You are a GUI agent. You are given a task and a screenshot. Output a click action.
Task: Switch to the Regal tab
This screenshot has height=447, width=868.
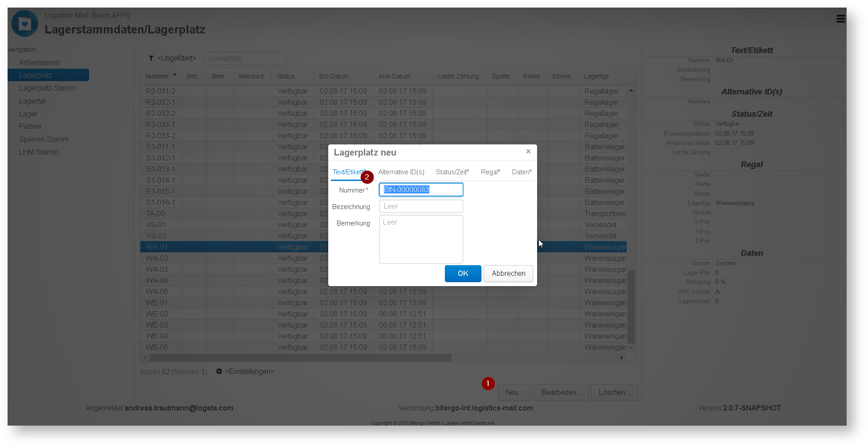coord(490,172)
